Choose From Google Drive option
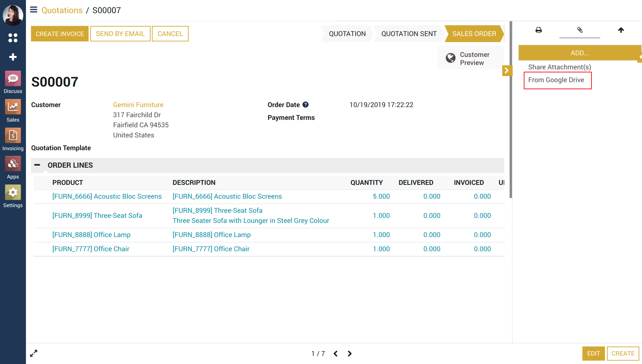Image resolution: width=642 pixels, height=364 pixels. coord(556,80)
